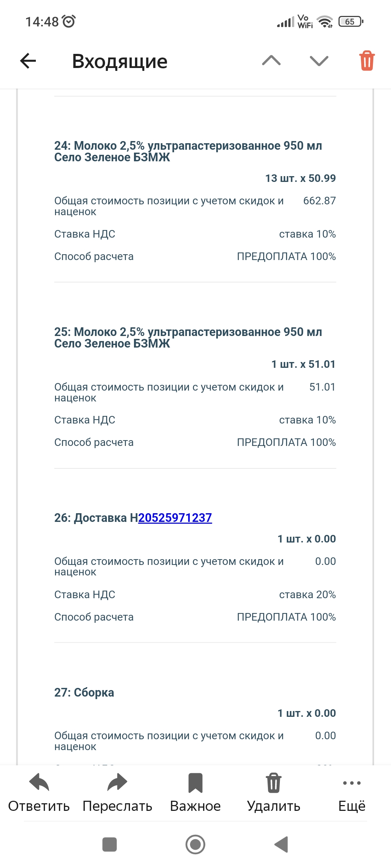Tap the red trash icon in header

pos(367,61)
